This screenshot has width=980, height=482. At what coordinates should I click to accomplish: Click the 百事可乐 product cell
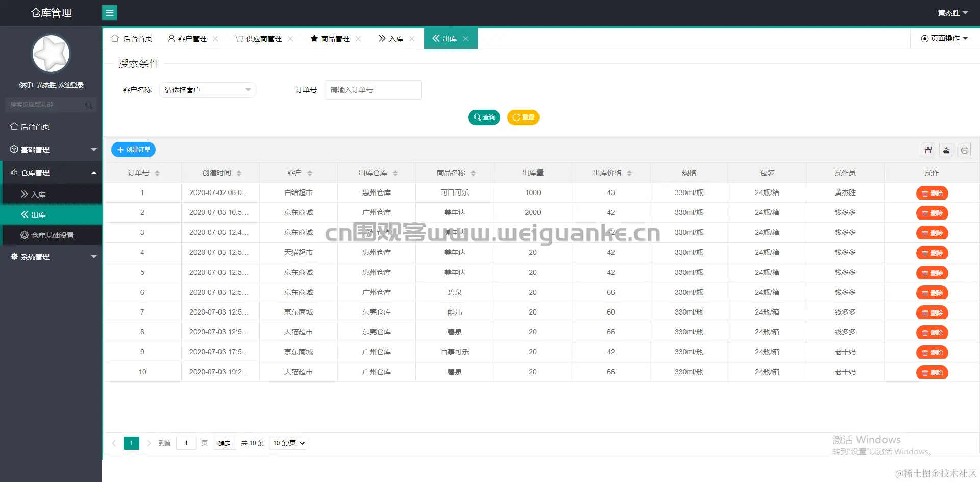(455, 352)
